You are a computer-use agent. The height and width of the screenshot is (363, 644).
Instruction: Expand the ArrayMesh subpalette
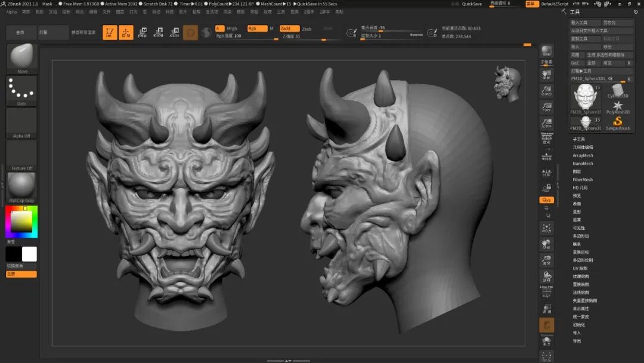click(x=583, y=155)
